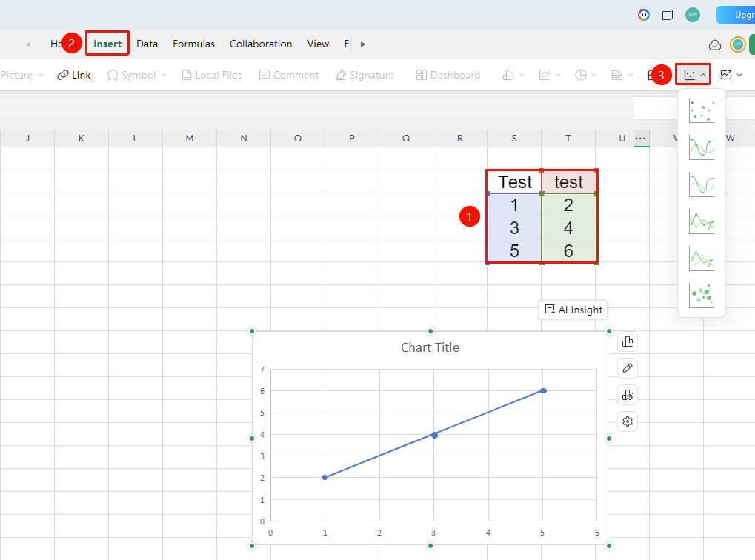
Task: Choose scatter with straight lines and markers
Action: (x=702, y=221)
